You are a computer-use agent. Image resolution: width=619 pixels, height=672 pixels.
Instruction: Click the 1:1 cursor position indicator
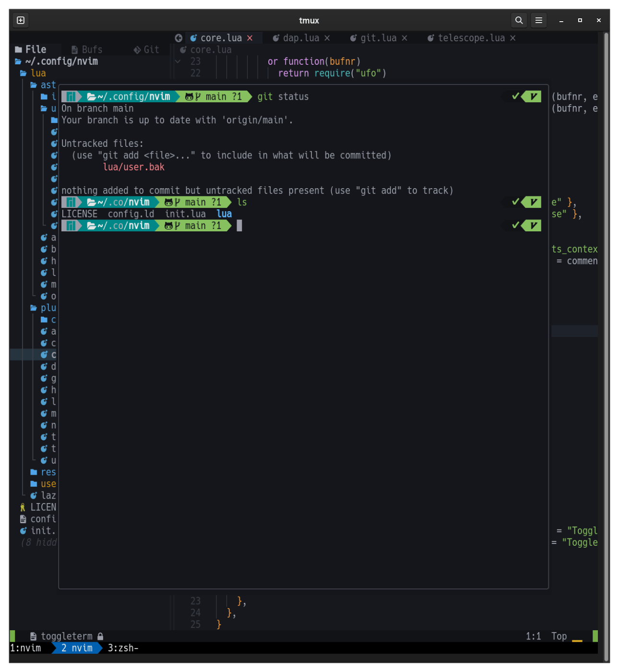click(533, 636)
